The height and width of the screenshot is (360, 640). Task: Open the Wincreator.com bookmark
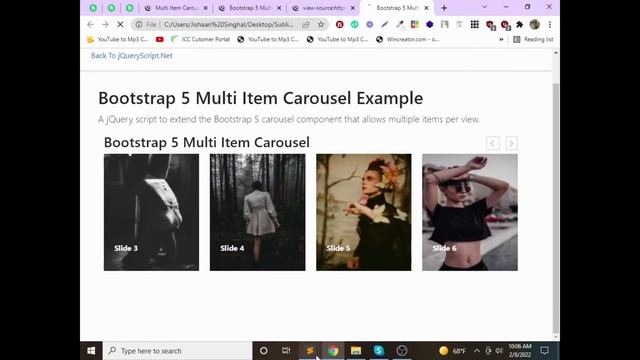(x=407, y=39)
